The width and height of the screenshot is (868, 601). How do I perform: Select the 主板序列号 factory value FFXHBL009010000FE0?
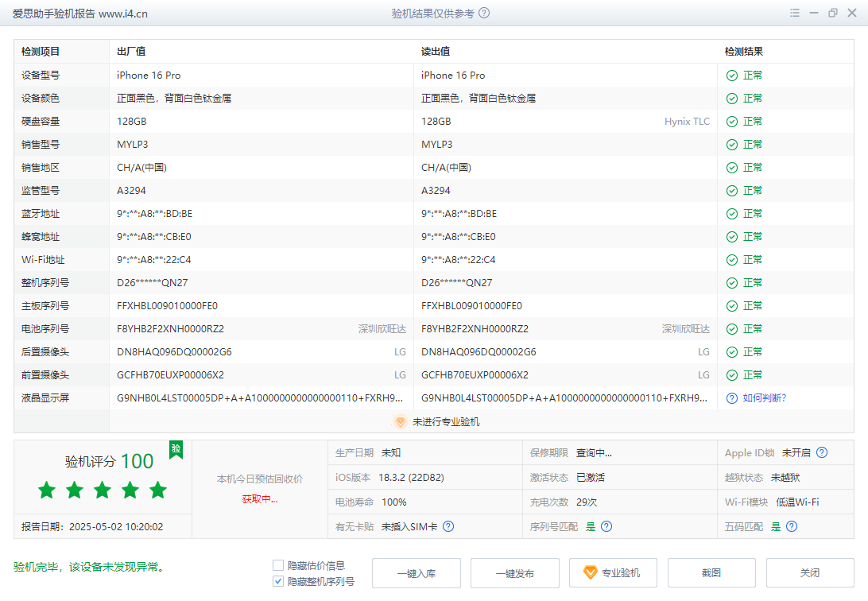click(x=167, y=306)
